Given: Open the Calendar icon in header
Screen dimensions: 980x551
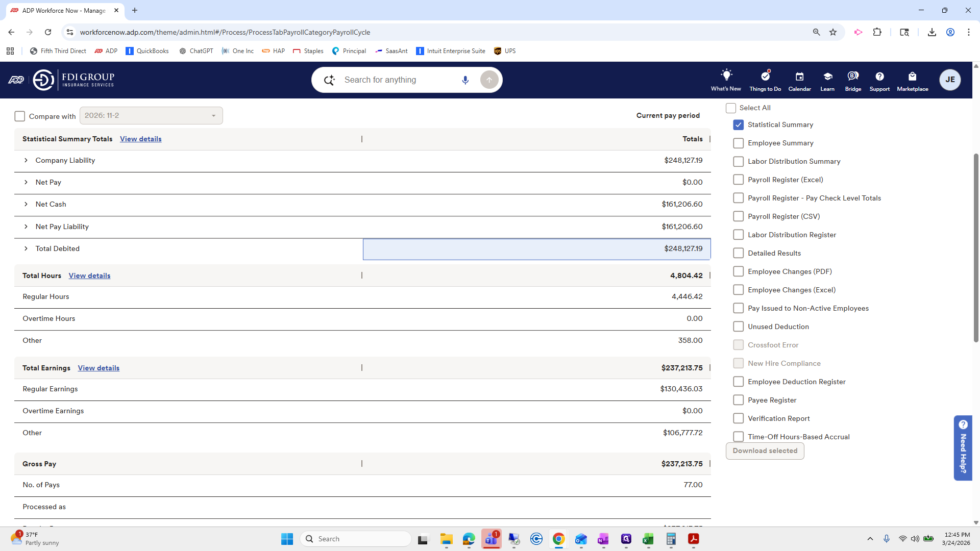Looking at the screenshot, I should (799, 77).
